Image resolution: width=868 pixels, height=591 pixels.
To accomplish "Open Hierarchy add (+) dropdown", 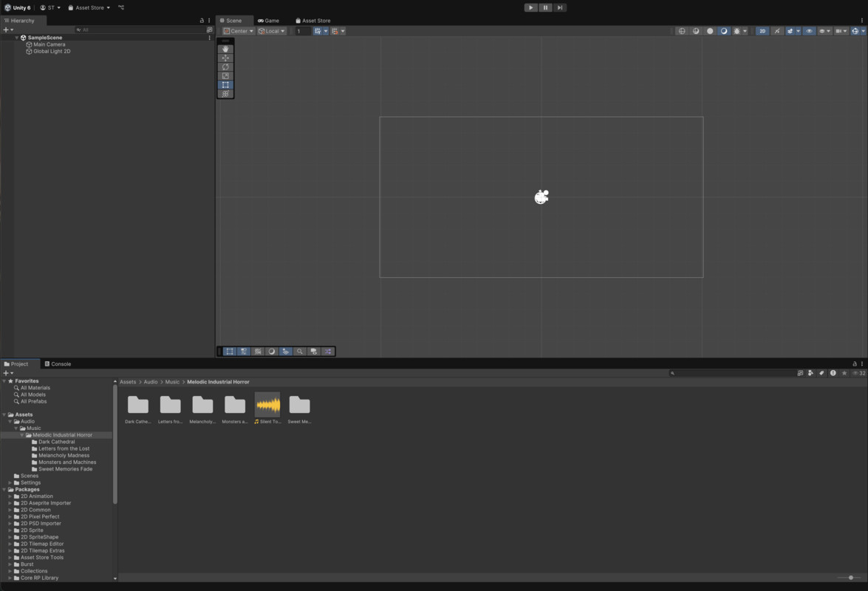I will 7,30.
